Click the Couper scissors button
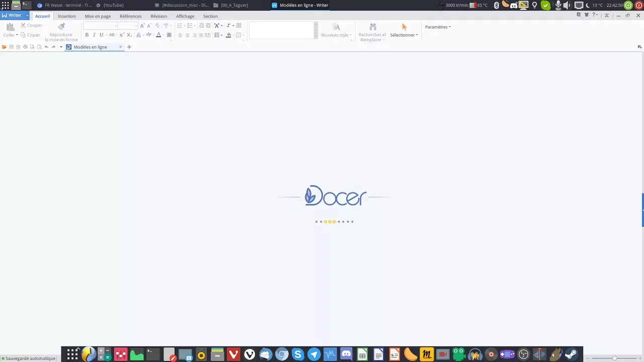Screen dimensions: 644x362 click(x=31, y=26)
